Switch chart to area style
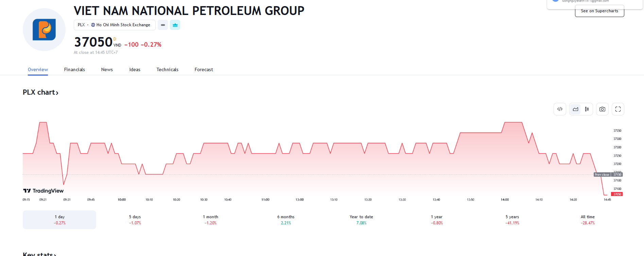 (x=575, y=109)
